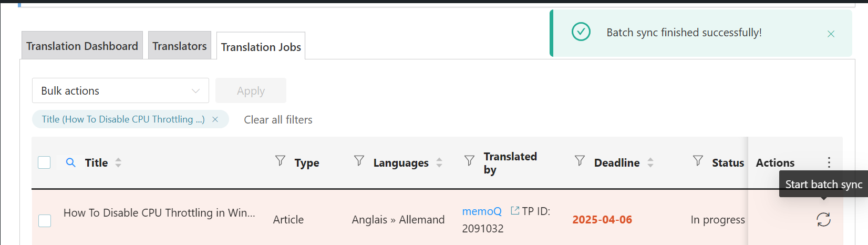Switch to the Translation Dashboard tab
The height and width of the screenshot is (245, 868).
tap(82, 46)
